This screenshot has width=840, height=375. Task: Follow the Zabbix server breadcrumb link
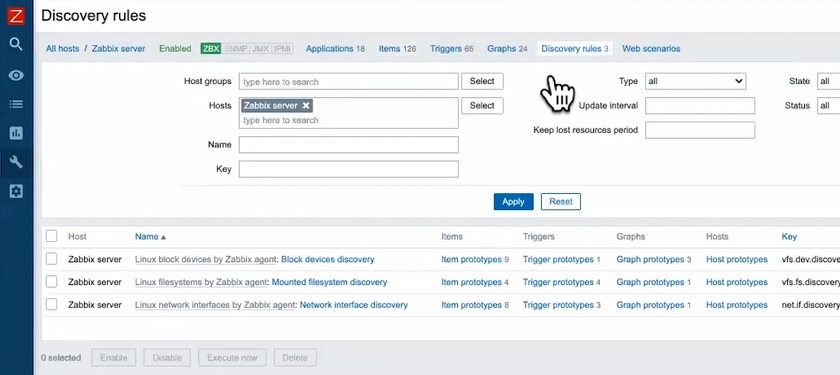point(118,49)
